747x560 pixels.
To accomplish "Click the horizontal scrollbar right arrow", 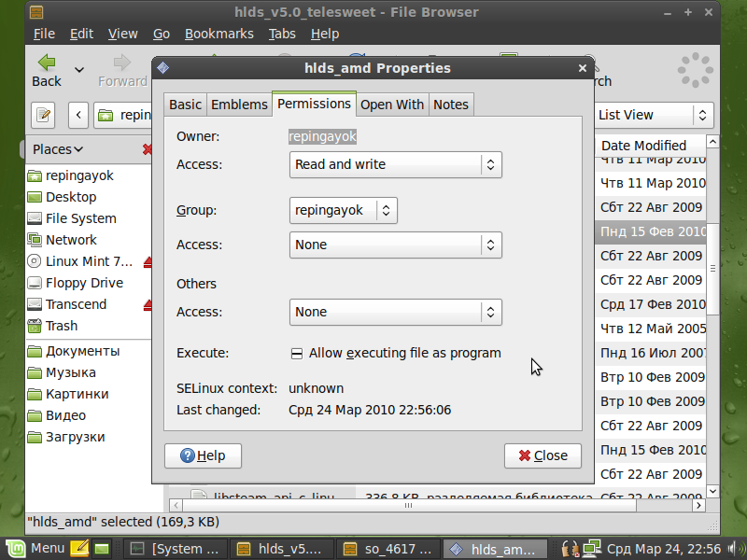I will pyautogui.click(x=698, y=505).
